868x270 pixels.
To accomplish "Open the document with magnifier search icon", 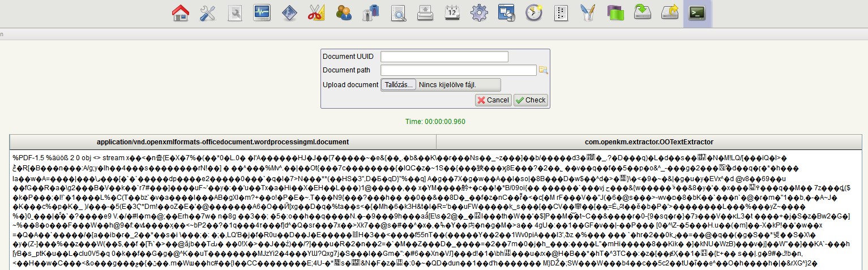I will pos(398,13).
